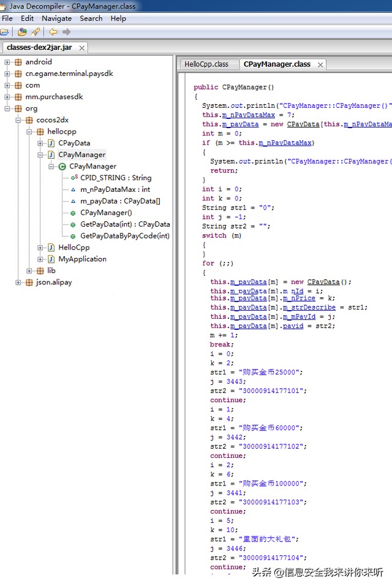The width and height of the screenshot is (392, 586).
Task: Follow the m_nPayDataMax link in code
Action: click(248, 115)
